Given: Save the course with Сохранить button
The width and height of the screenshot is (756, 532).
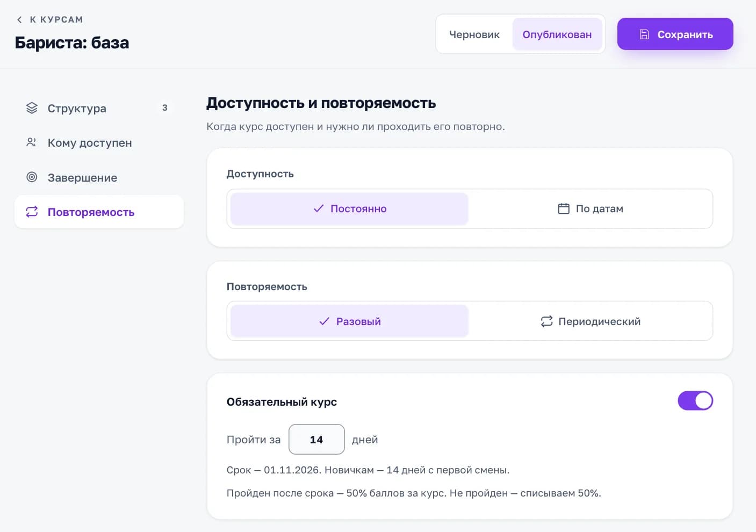Looking at the screenshot, I should point(675,34).
